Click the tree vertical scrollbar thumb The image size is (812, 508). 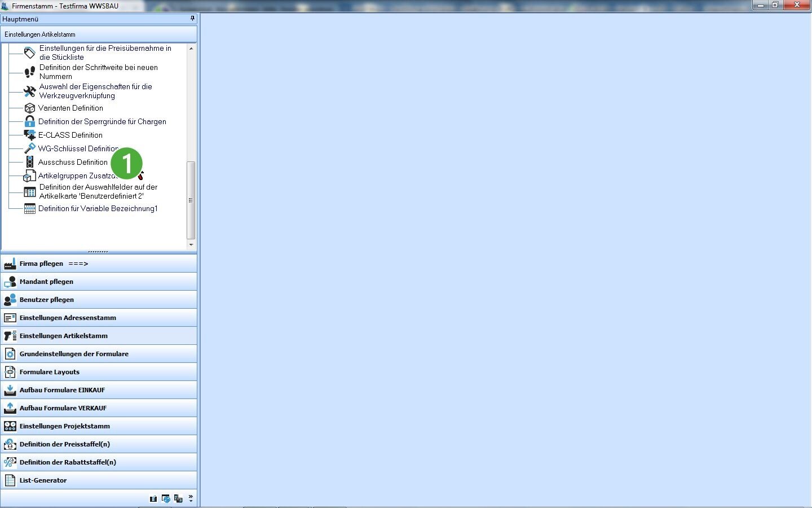[191, 200]
